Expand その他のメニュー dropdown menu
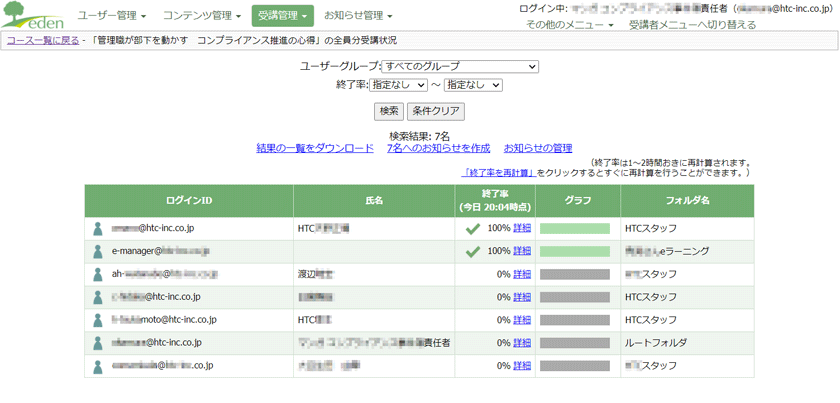Viewport: 840px width, 403px height. (x=570, y=25)
